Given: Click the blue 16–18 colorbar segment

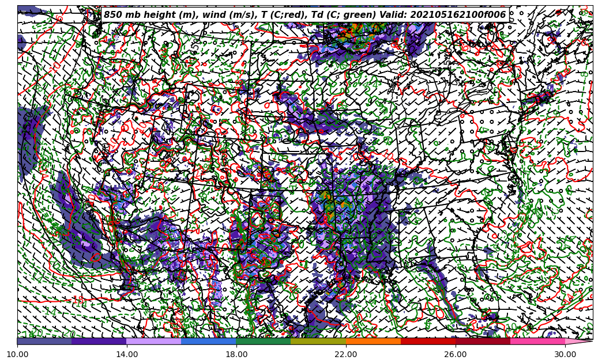Looking at the screenshot, I should [209, 341].
